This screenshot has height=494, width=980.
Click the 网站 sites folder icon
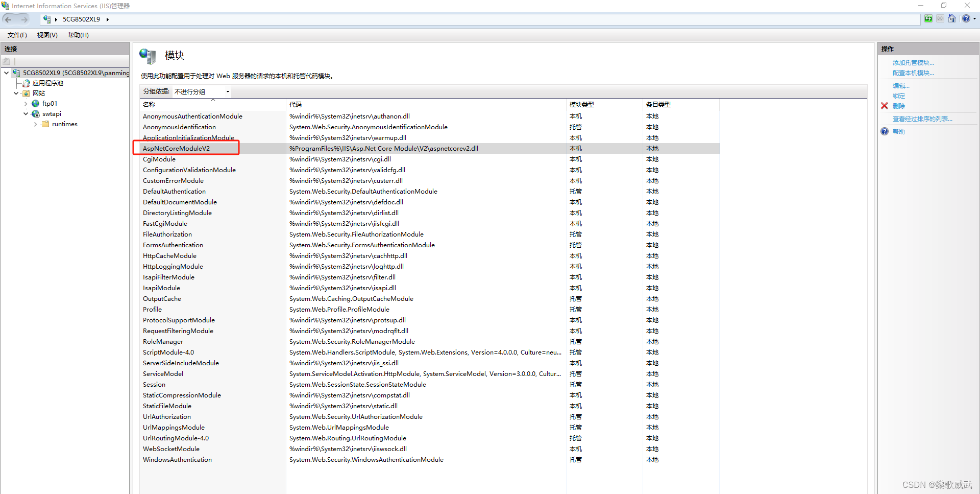[26, 93]
